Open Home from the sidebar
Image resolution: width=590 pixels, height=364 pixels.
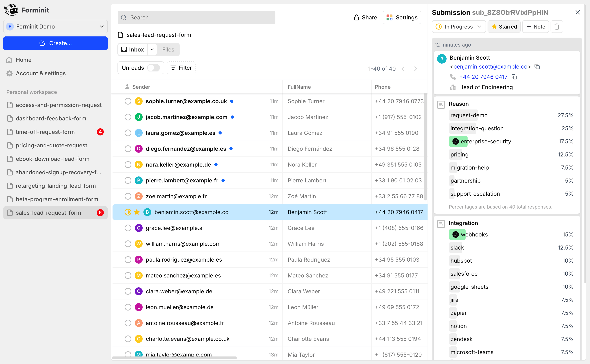(23, 59)
